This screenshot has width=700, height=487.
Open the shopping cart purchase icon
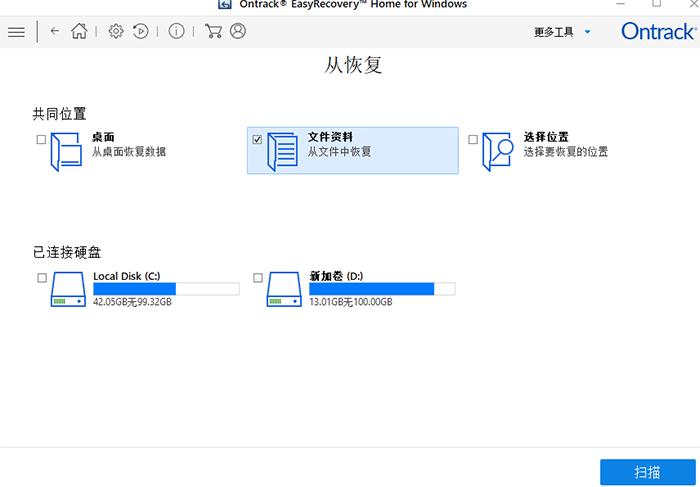tap(213, 31)
